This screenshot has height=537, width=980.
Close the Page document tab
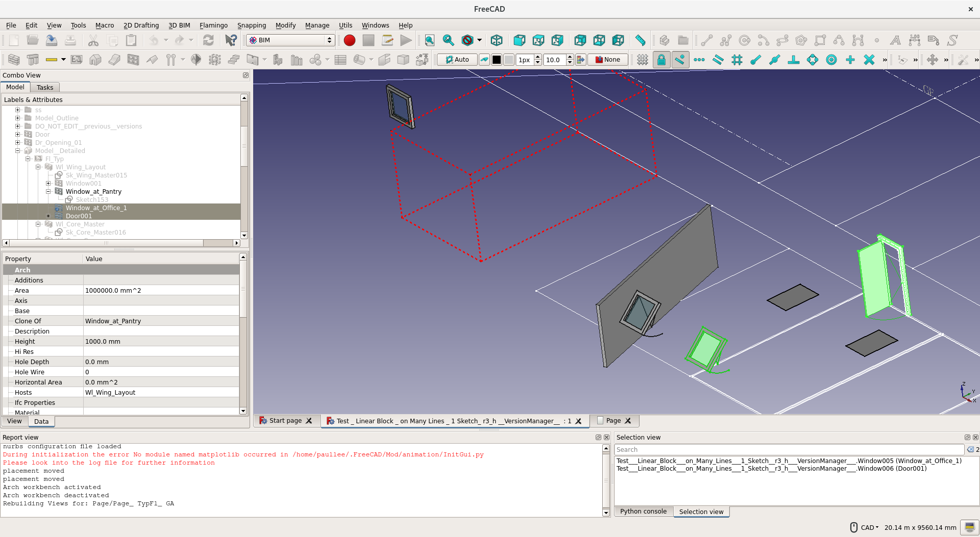coord(628,421)
